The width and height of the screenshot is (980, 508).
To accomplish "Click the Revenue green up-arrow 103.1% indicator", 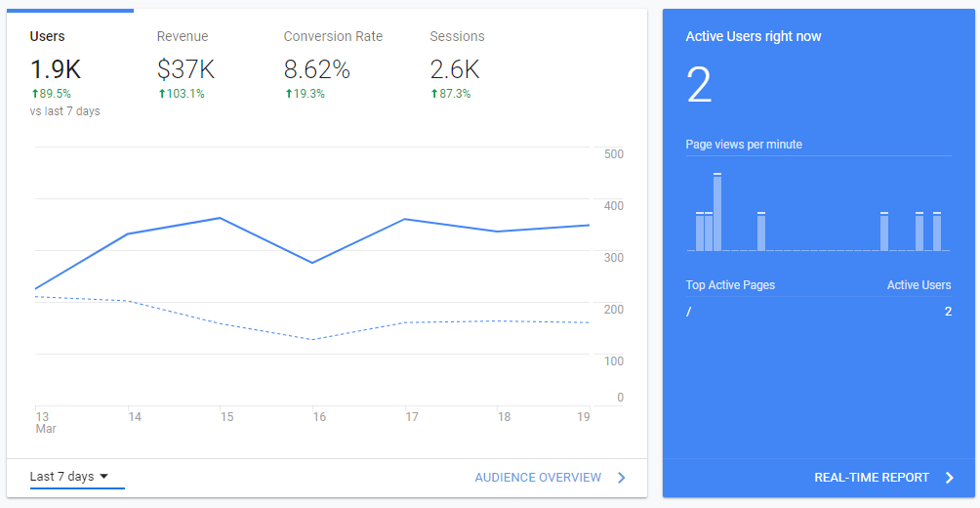I will pos(181,94).
